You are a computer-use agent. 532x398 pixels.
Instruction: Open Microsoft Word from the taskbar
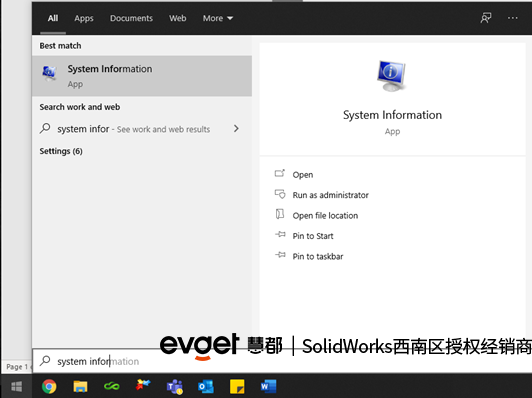point(268,386)
